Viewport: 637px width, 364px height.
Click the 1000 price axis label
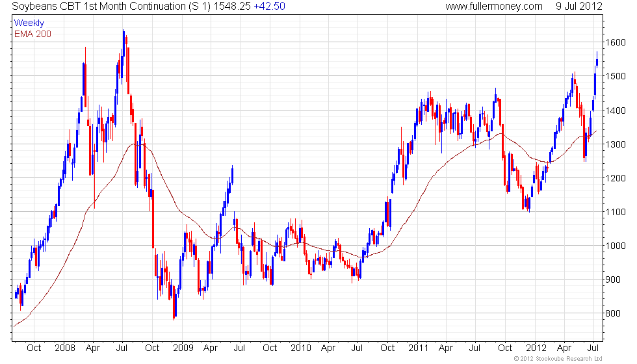pyautogui.click(x=616, y=246)
